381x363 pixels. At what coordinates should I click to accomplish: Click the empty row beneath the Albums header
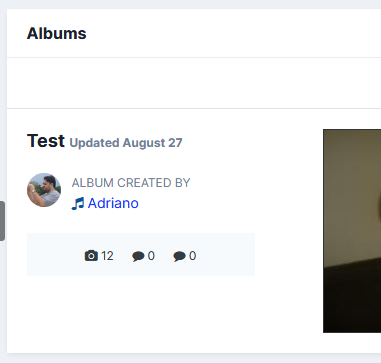(194, 83)
